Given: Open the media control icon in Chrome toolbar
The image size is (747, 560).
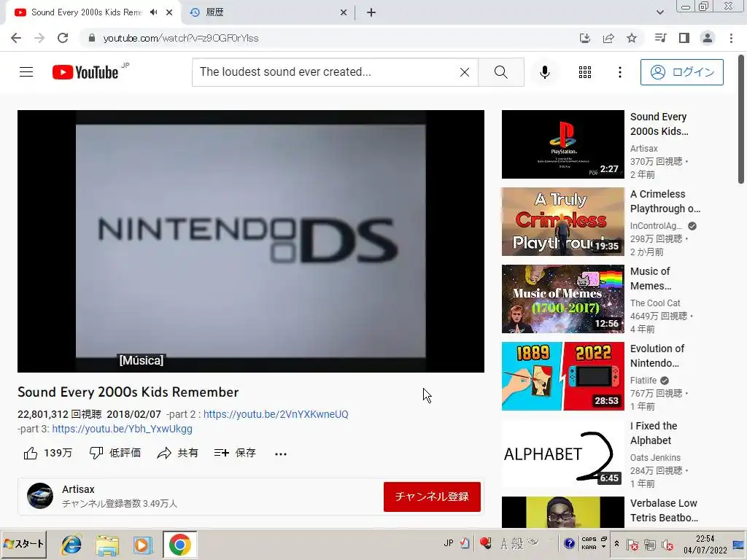Looking at the screenshot, I should click(660, 38).
